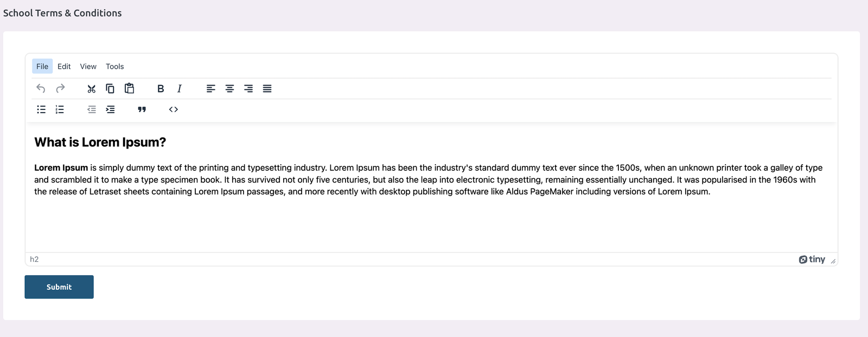Center align the text
Image resolution: width=868 pixels, height=337 pixels.
(229, 88)
